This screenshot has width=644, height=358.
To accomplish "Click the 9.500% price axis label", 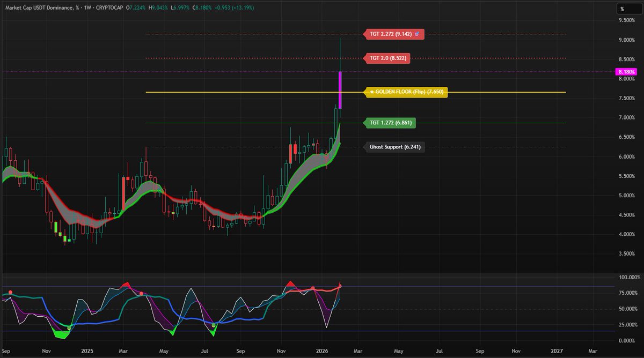I will pos(627,20).
